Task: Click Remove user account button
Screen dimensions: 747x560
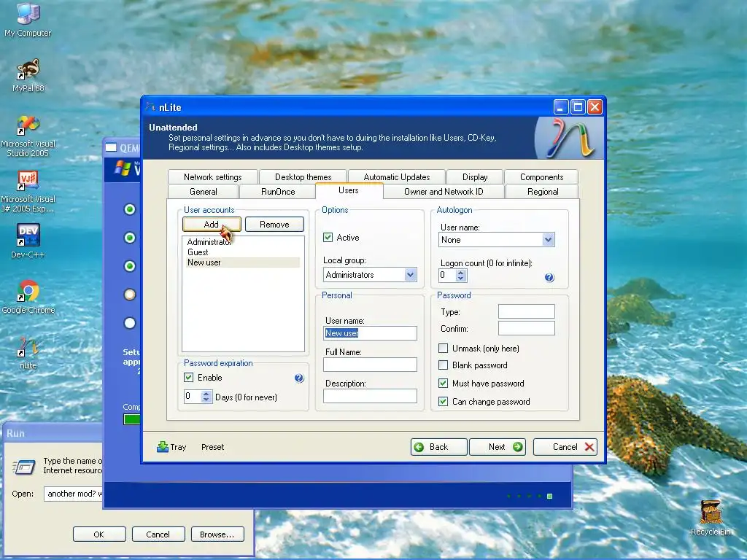Action: click(x=274, y=225)
